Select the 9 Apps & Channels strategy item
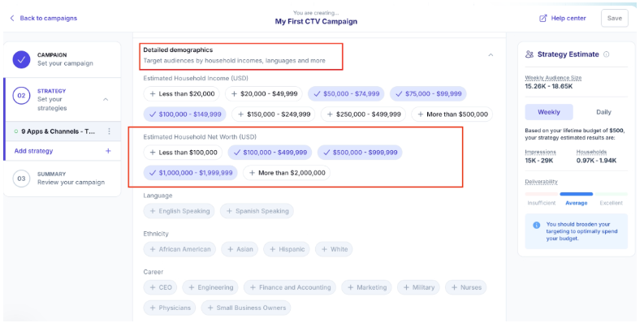 tap(58, 131)
